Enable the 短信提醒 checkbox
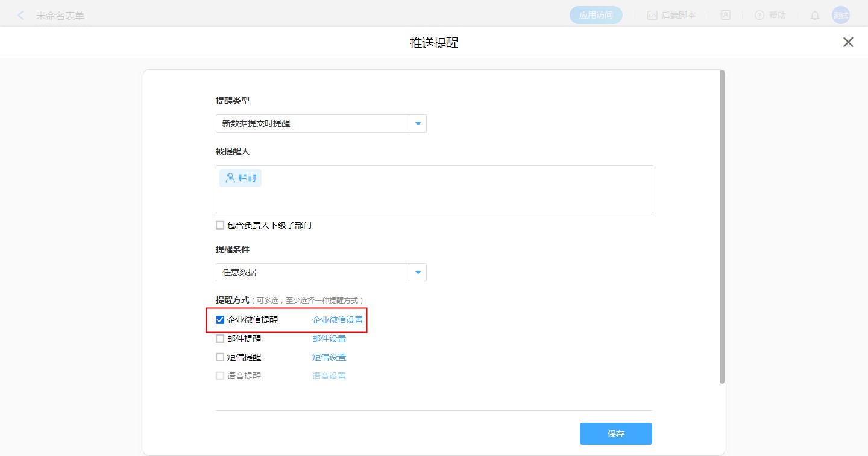 pos(220,357)
